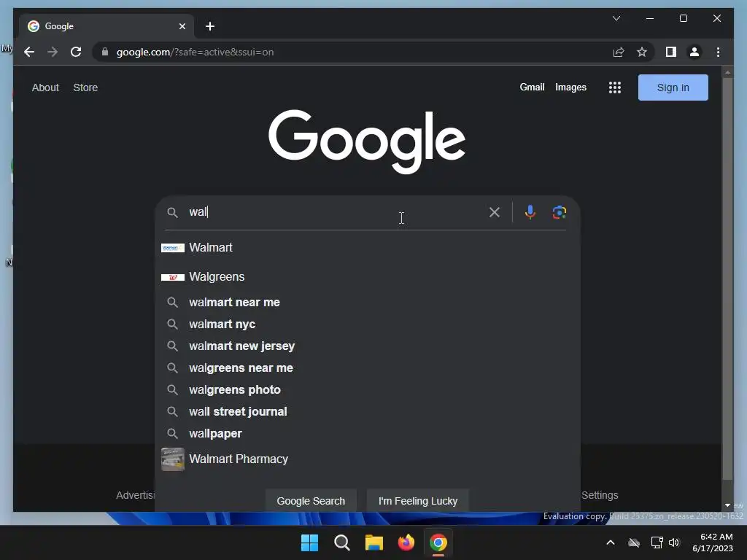This screenshot has height=560, width=747.
Task: Select the Walmart Pharmacy suggestion
Action: click(368, 459)
